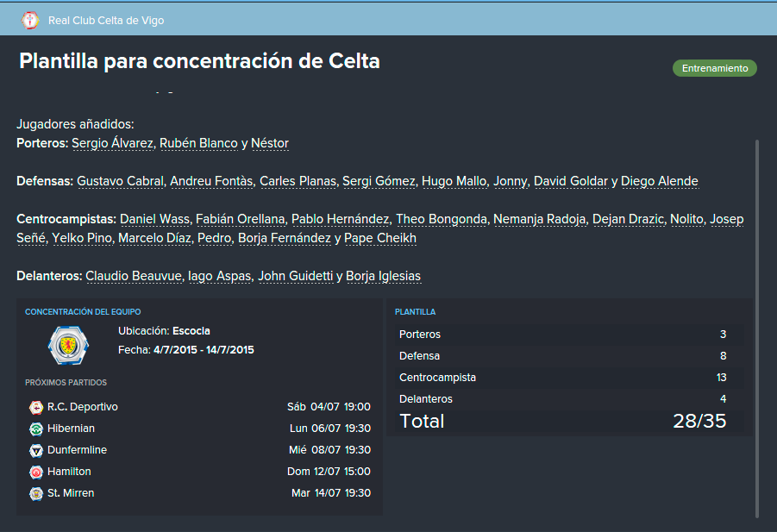Image resolution: width=777 pixels, height=532 pixels.
Task: Open Iago Aspas player profile link
Action: 220,276
